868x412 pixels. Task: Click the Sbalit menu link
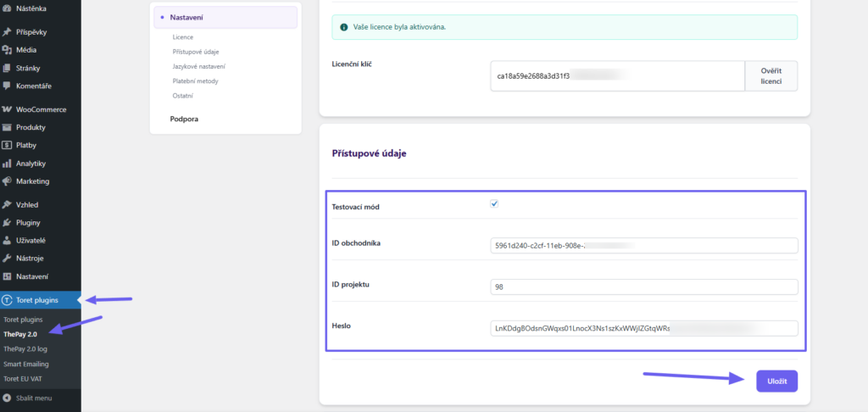click(34, 398)
